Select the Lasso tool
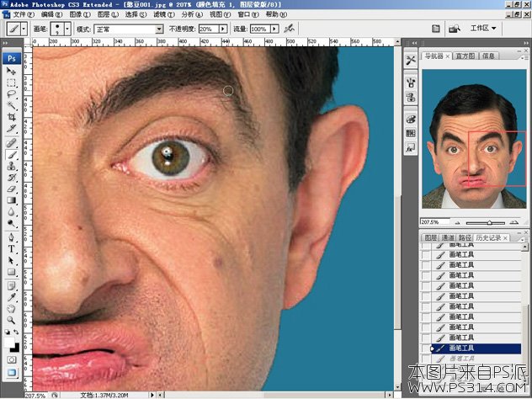532x399 pixels. click(x=12, y=94)
